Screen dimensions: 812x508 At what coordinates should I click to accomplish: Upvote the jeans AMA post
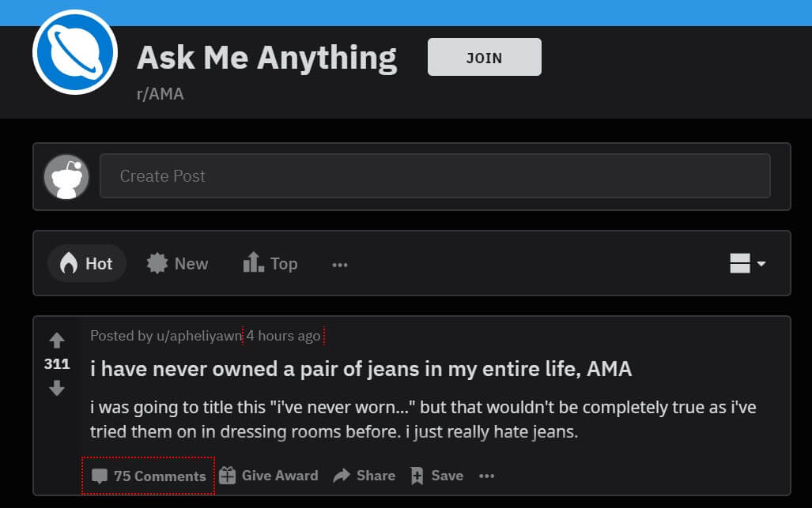56,340
